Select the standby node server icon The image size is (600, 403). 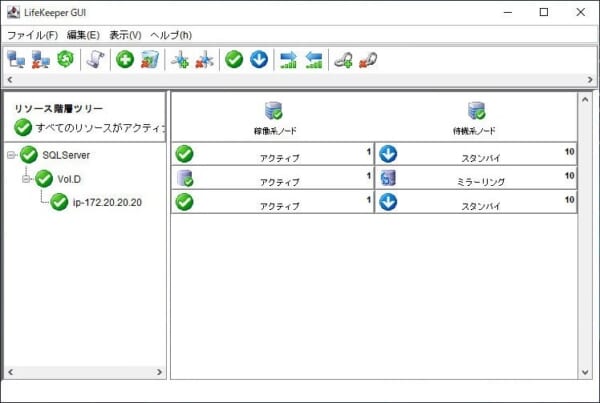(x=476, y=111)
